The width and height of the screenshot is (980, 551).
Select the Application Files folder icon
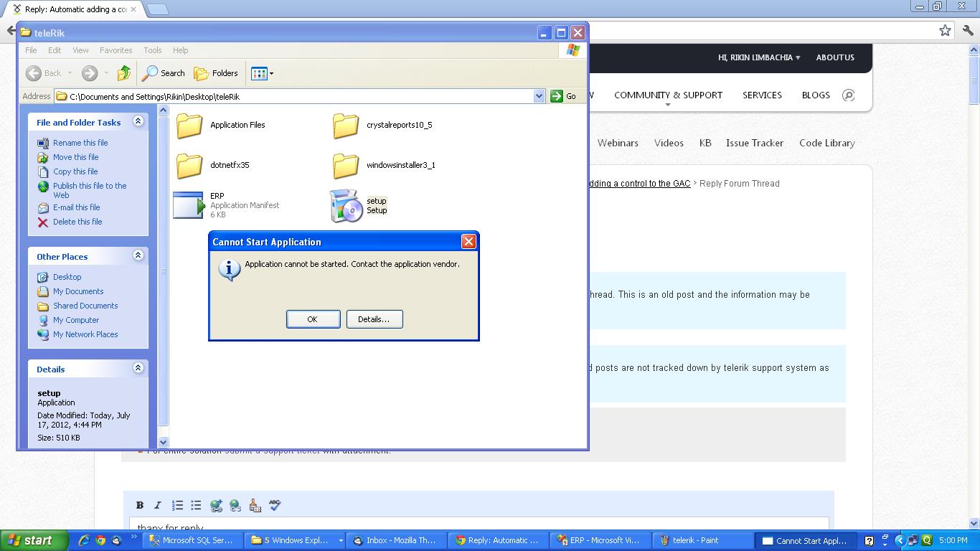click(x=189, y=126)
